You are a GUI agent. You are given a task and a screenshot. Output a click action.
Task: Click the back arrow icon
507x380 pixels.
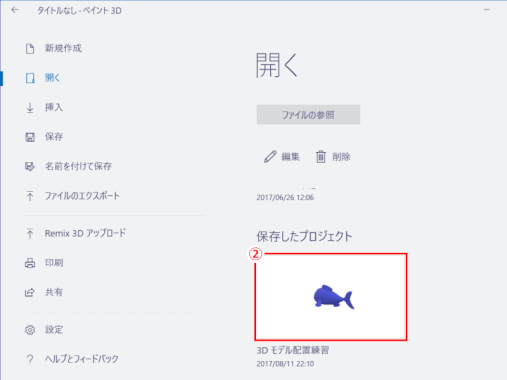[x=15, y=10]
